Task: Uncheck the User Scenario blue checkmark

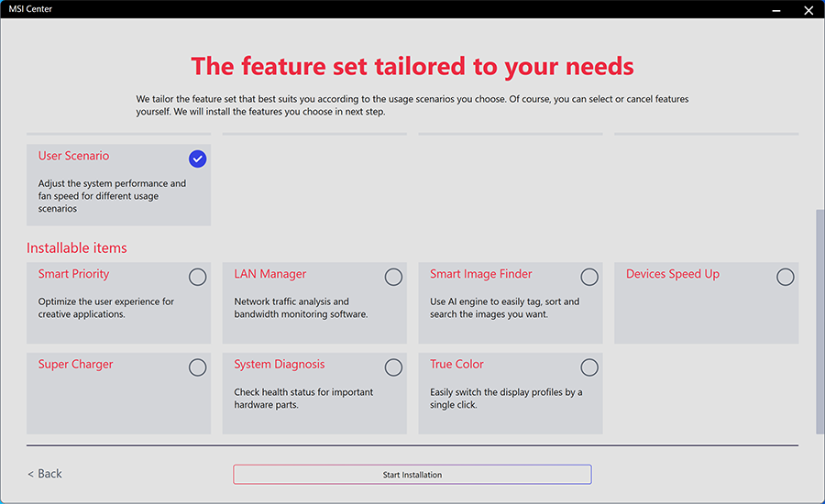Action: pos(197,159)
